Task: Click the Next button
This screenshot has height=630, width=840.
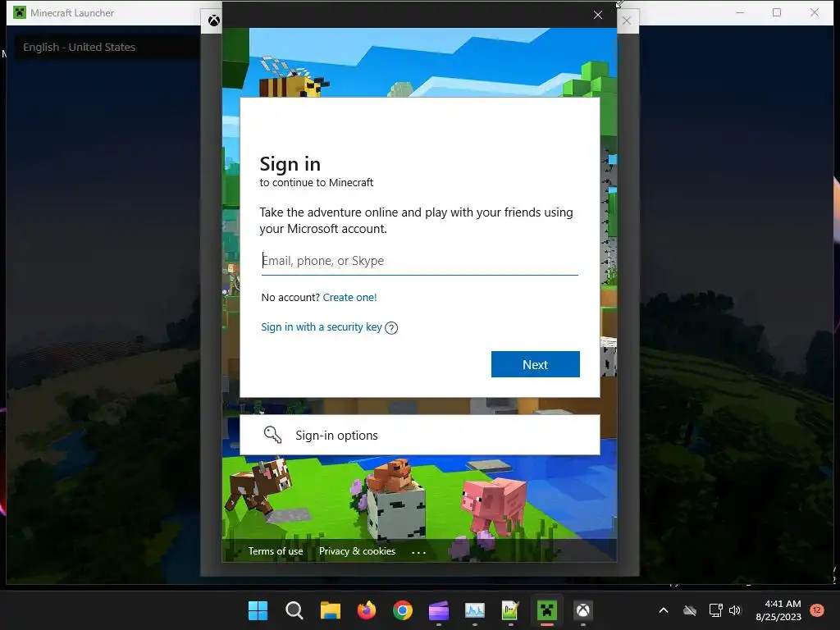Action: tap(535, 364)
